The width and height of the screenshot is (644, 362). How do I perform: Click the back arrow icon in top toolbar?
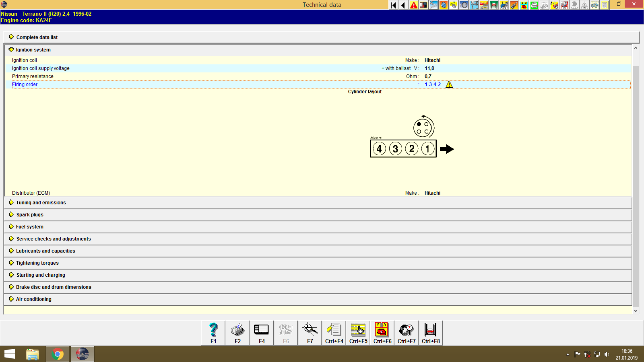[x=403, y=5]
